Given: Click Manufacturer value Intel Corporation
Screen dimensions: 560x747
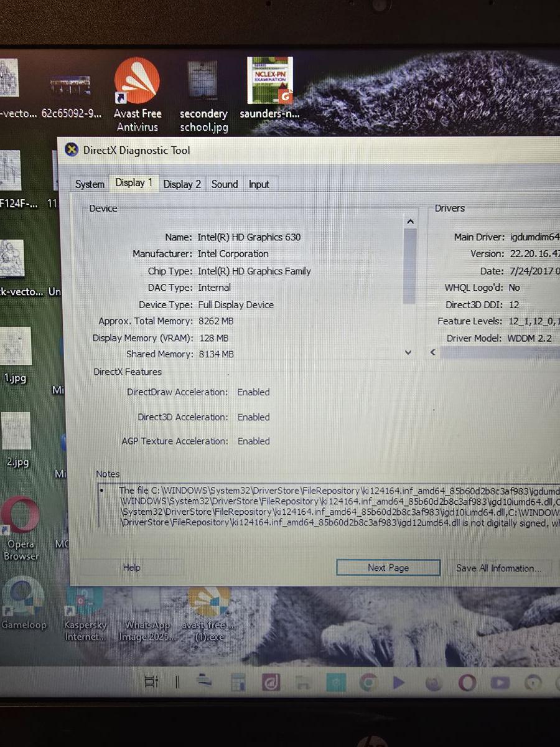Looking at the screenshot, I should coord(233,254).
